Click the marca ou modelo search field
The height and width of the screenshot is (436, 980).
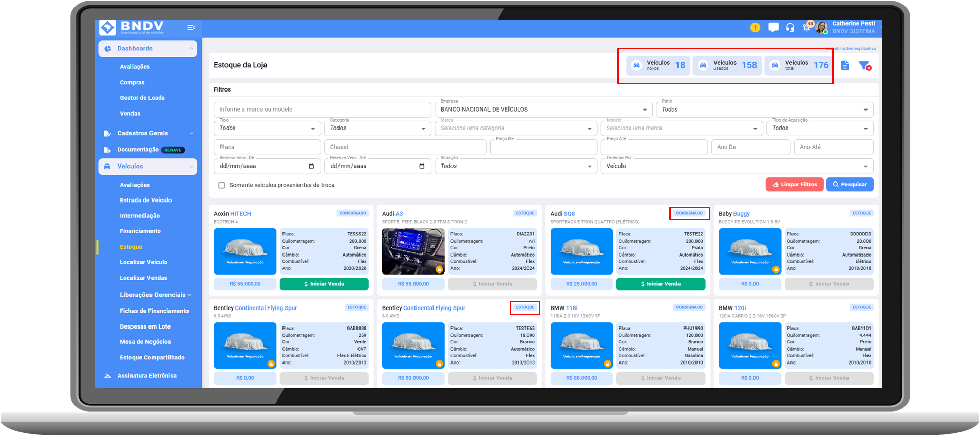coord(323,110)
